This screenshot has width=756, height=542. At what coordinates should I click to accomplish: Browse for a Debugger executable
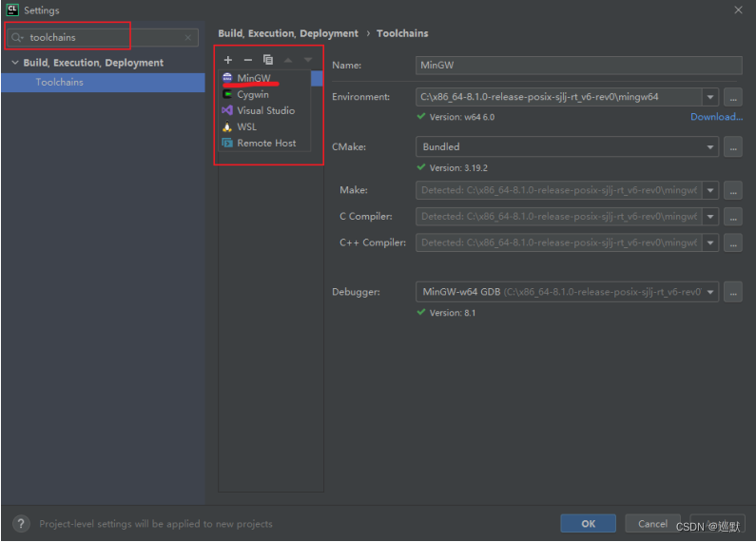pos(733,292)
